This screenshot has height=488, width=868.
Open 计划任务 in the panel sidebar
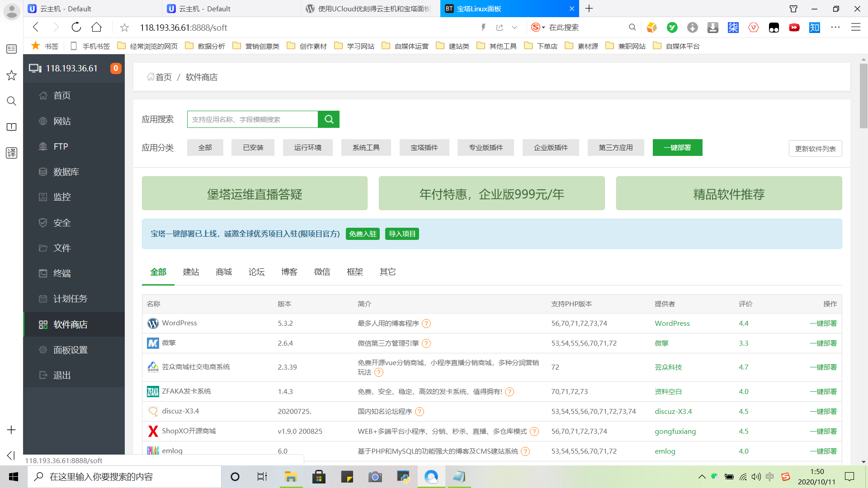[x=74, y=299]
